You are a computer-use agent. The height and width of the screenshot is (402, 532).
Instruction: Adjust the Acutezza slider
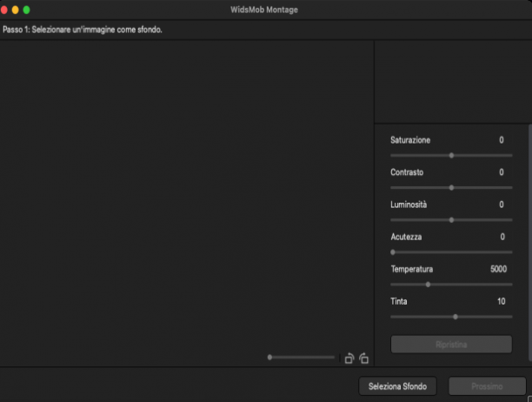click(451, 252)
